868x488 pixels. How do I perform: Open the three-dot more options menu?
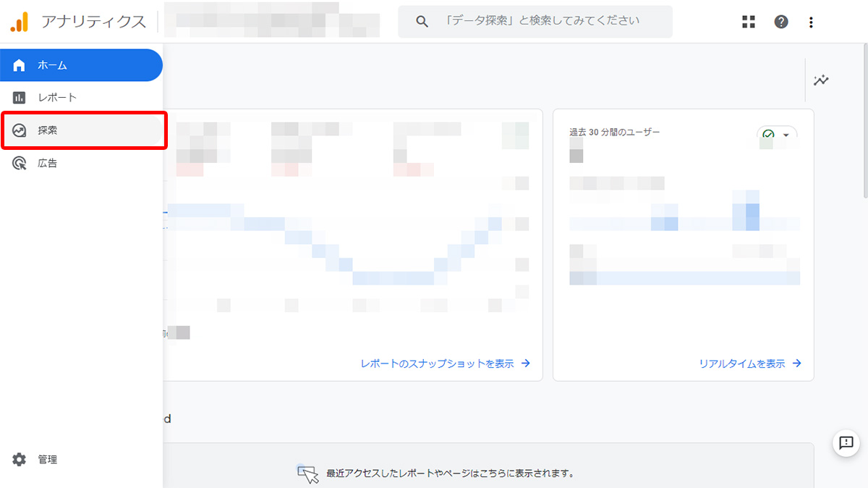811,22
